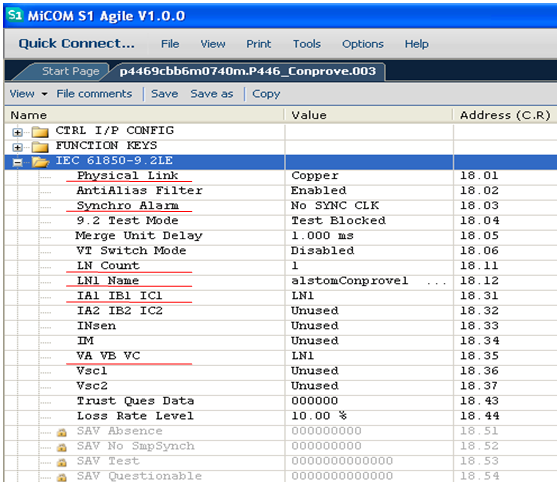
Task: Click the S1 MiCOM application logo icon
Action: [14, 15]
